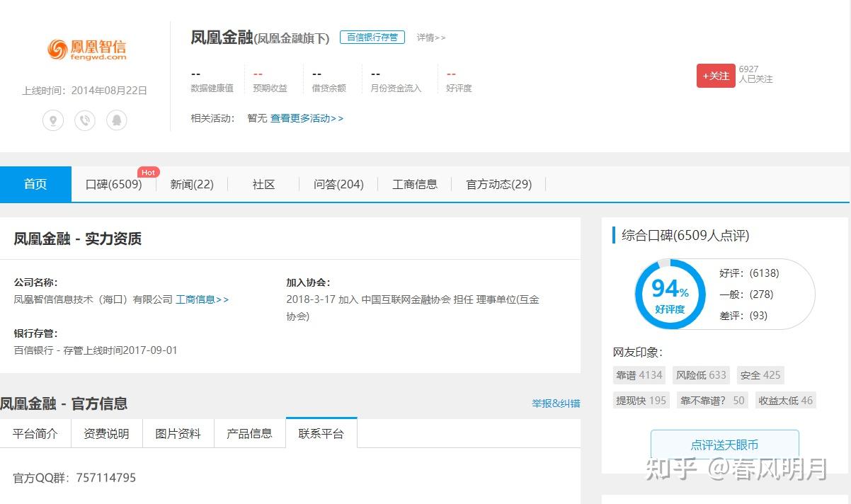Screen dimensions: 851x504
Task: Click the location pin icon under the logo
Action: (53, 120)
